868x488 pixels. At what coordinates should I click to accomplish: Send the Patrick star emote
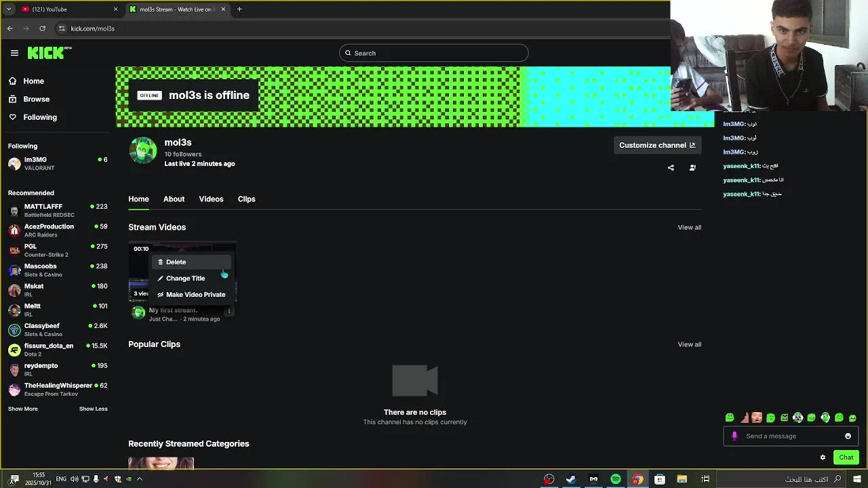click(745, 418)
